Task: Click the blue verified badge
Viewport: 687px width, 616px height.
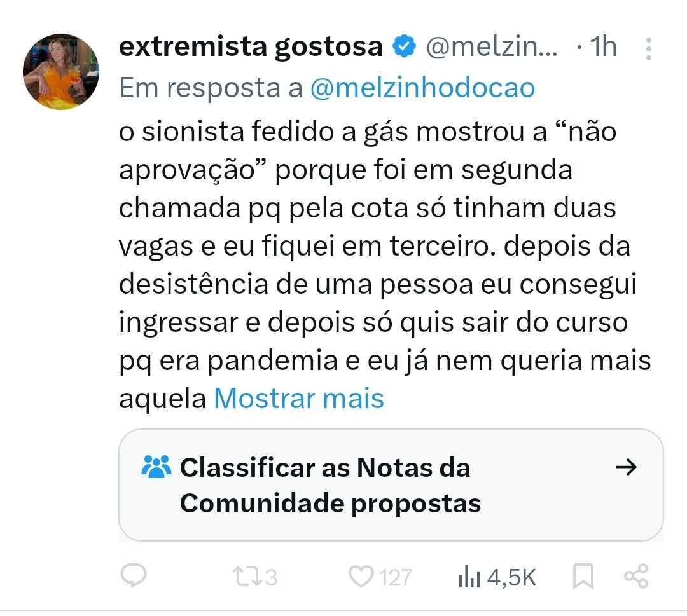Action: pos(403,46)
